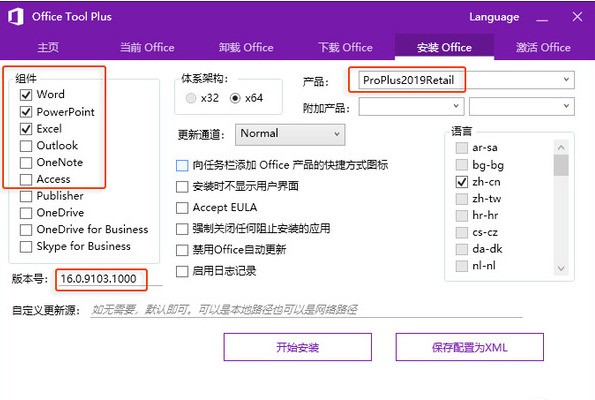
Task: Open the 卸载 Office tab
Action: coord(246,47)
